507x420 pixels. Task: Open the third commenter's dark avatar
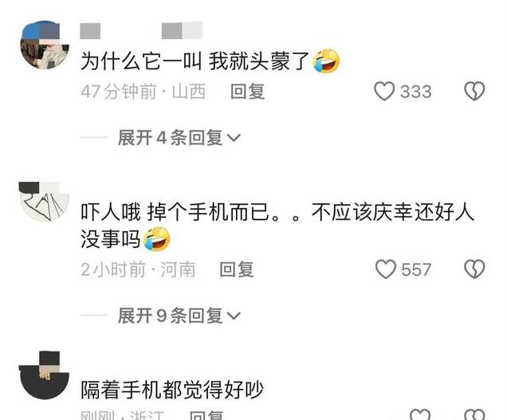pyautogui.click(x=45, y=375)
